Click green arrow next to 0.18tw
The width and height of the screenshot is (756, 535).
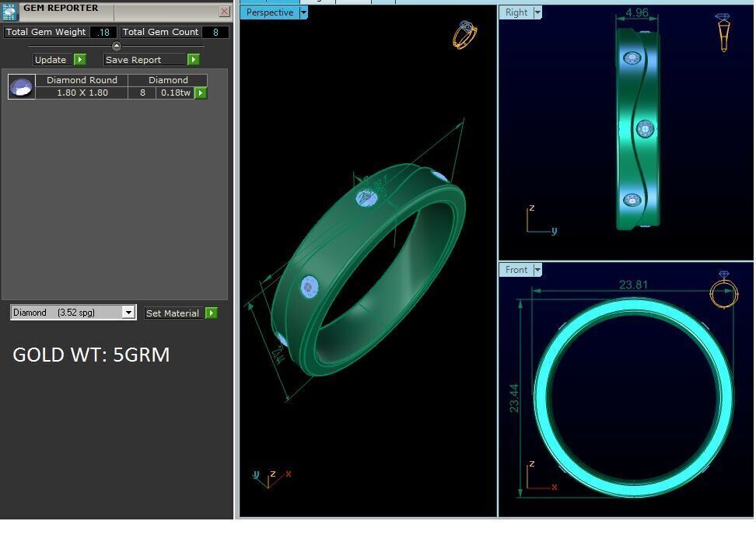201,93
